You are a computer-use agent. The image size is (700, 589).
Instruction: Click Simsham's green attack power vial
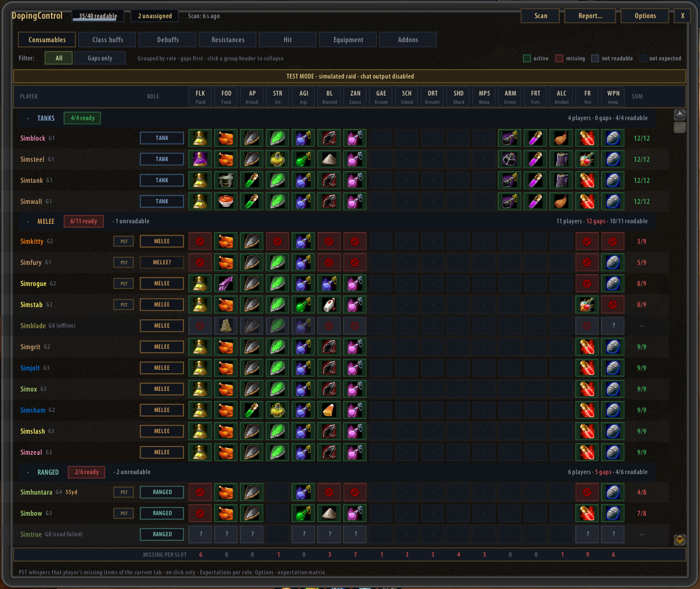(x=252, y=410)
